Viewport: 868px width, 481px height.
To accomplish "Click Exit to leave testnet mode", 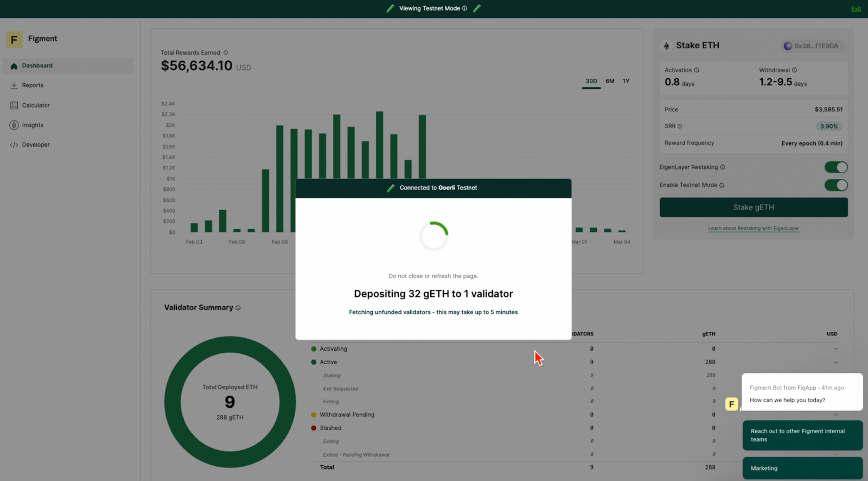I will tap(856, 9).
